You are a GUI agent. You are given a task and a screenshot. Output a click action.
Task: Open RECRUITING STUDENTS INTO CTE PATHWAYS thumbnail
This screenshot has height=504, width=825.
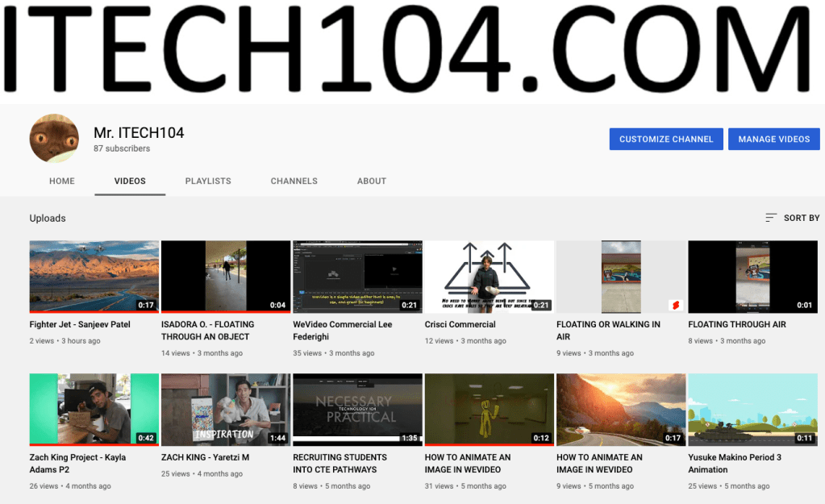point(357,409)
